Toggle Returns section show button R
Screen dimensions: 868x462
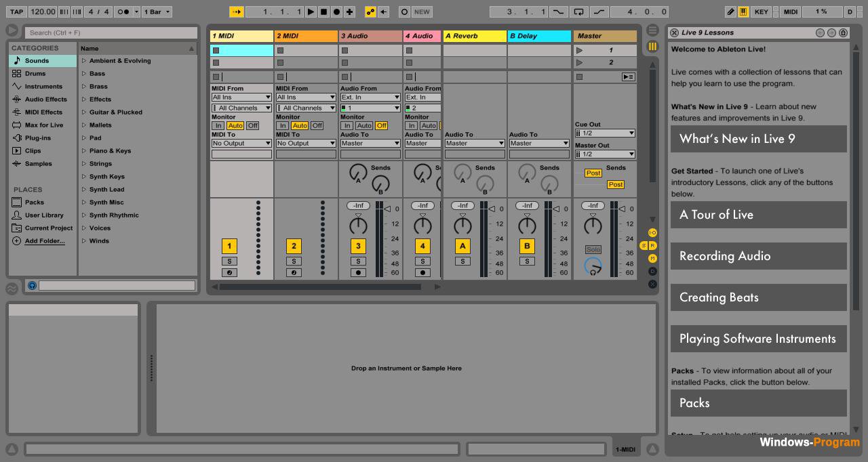[x=652, y=245]
